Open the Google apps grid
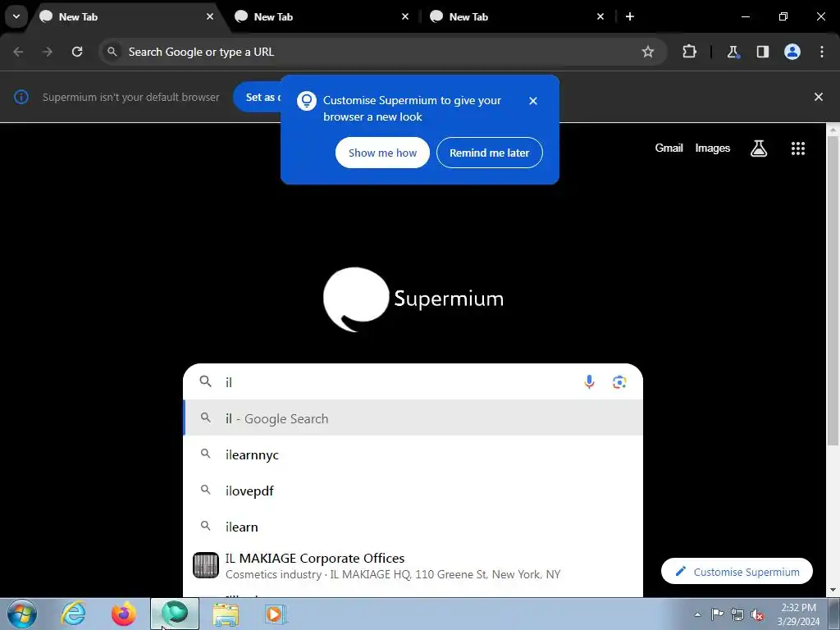 (x=798, y=148)
